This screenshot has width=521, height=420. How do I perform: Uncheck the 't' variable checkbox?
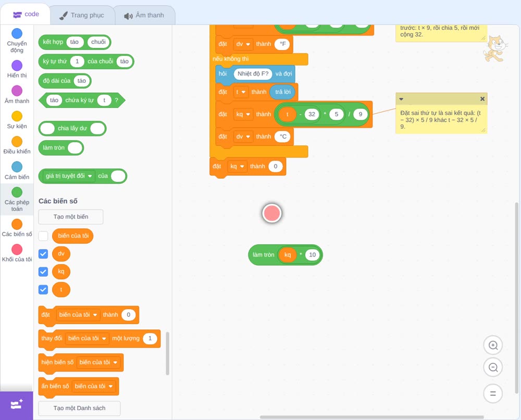[x=43, y=289]
